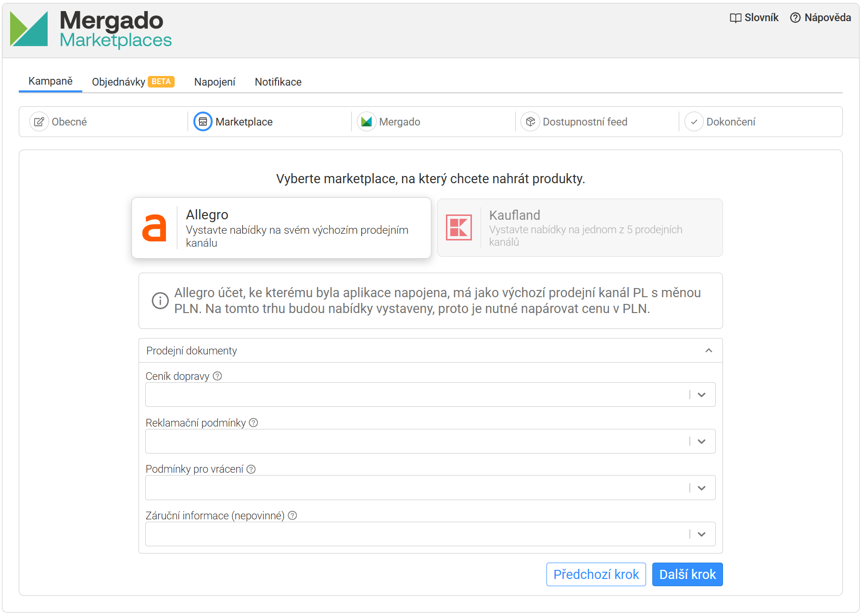
Task: Switch to the Napojení tab
Action: [215, 82]
